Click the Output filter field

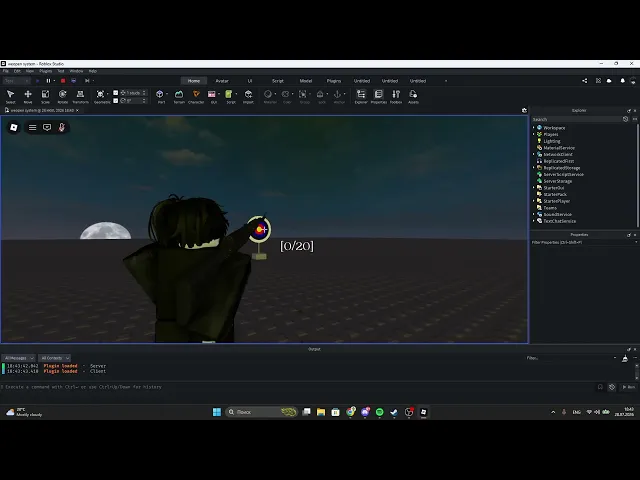click(x=569, y=358)
